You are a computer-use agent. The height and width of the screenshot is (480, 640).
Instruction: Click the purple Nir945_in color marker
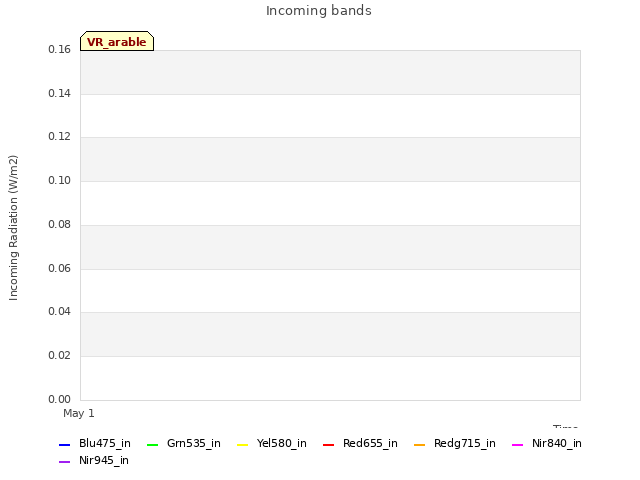click(64, 462)
